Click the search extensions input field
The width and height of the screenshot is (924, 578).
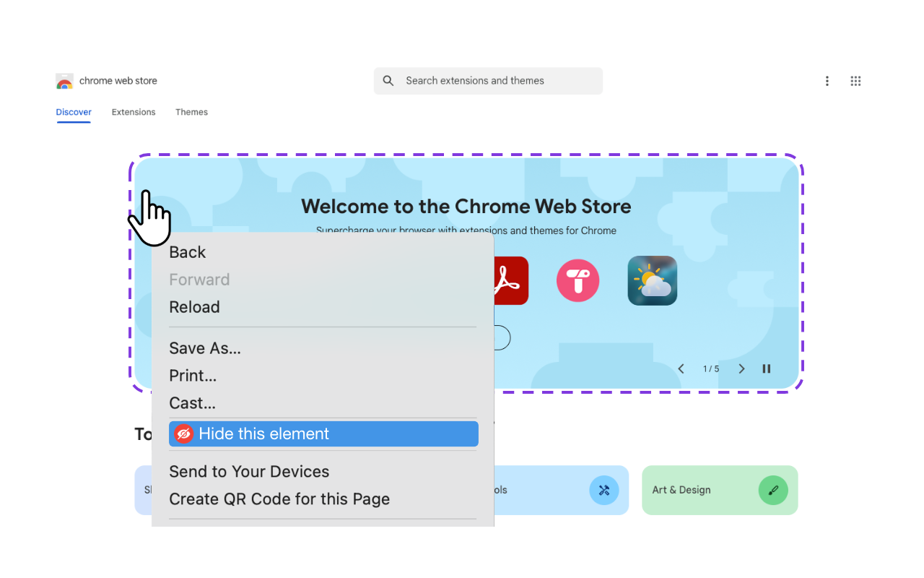[488, 80]
